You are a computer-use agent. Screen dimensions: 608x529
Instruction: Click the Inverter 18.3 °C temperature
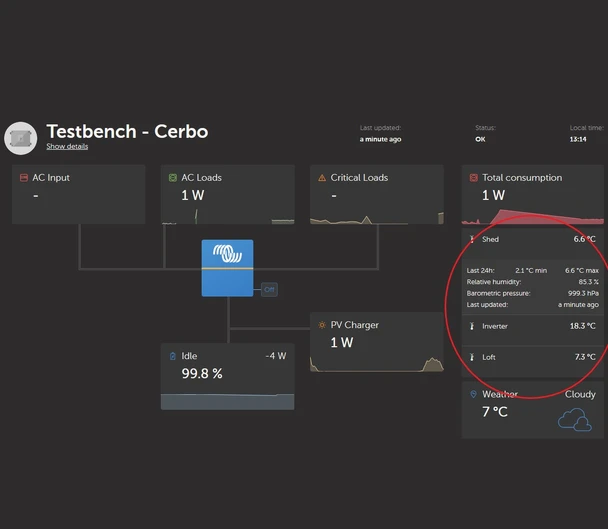click(582, 326)
